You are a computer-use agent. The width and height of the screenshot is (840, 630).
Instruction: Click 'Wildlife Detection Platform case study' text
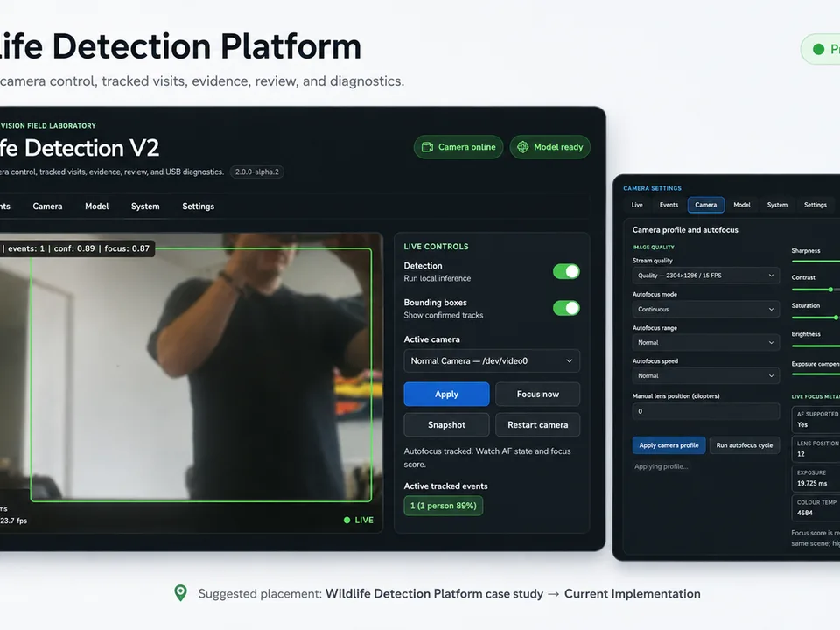(x=435, y=593)
